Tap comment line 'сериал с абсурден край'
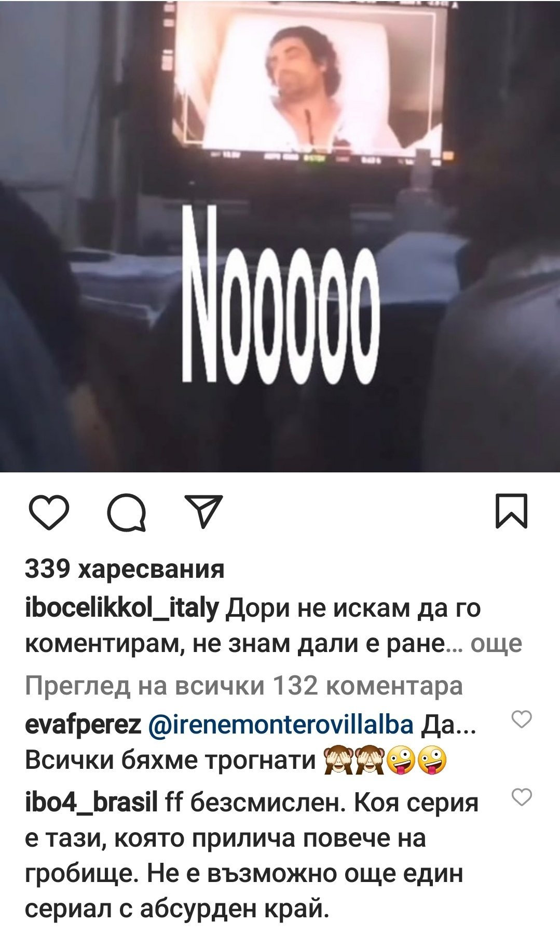 pyautogui.click(x=177, y=908)
